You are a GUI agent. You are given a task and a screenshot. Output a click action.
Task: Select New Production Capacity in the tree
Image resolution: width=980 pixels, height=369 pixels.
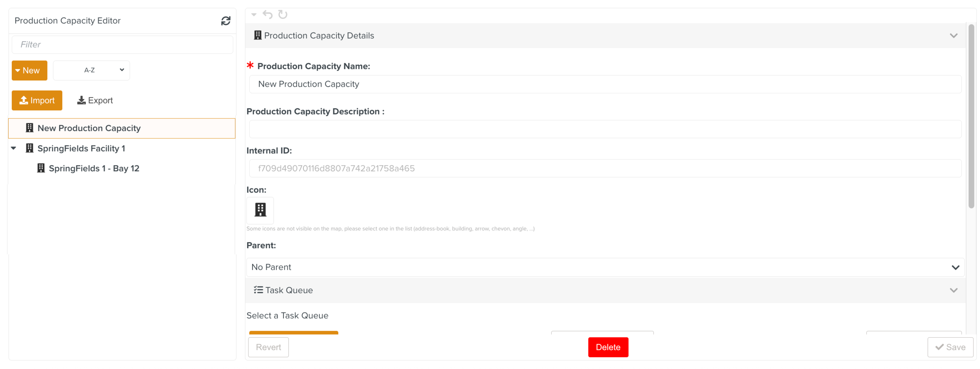pos(89,128)
